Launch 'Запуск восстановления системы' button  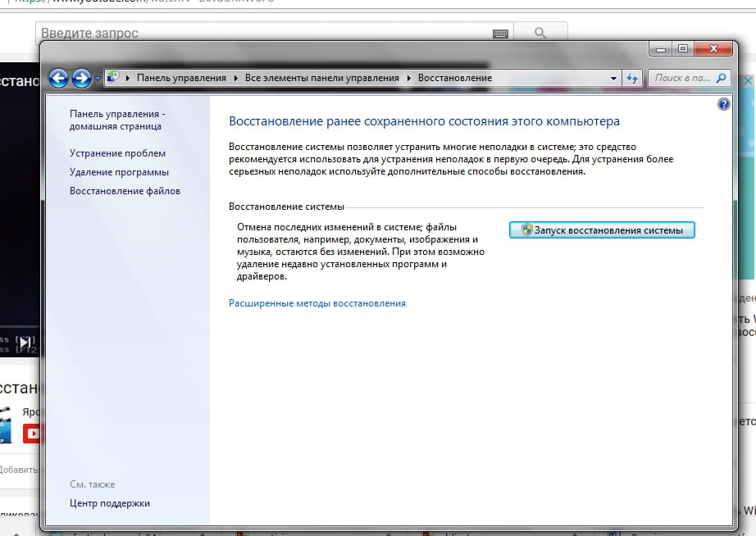(x=602, y=230)
